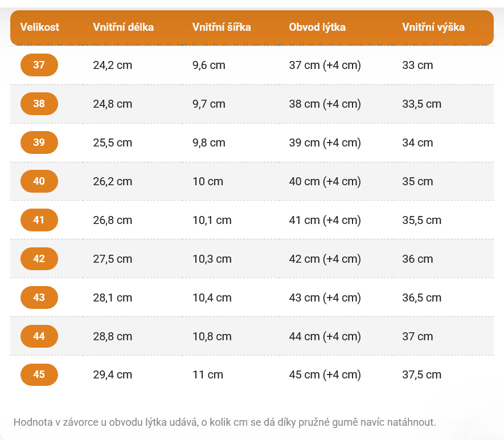Pick the size 44 badge
Image resolution: width=504 pixels, height=440 pixels.
[x=39, y=336]
